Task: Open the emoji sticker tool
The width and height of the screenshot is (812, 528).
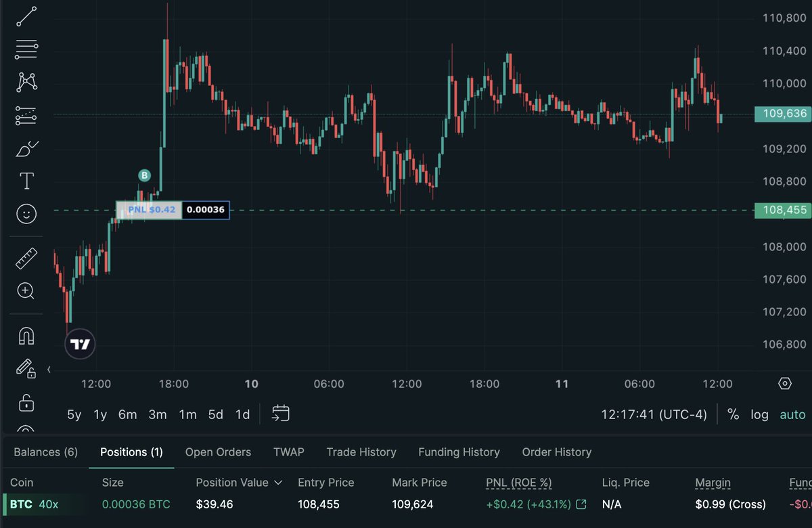Action: coord(26,214)
